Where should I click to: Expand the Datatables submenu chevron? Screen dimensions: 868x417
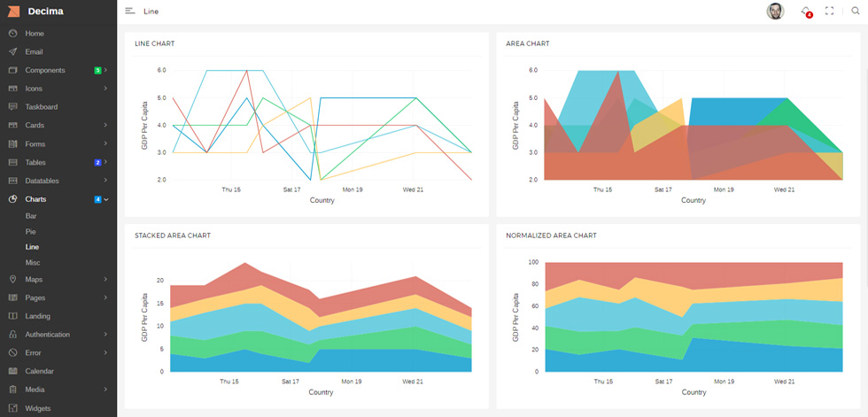[x=105, y=181]
